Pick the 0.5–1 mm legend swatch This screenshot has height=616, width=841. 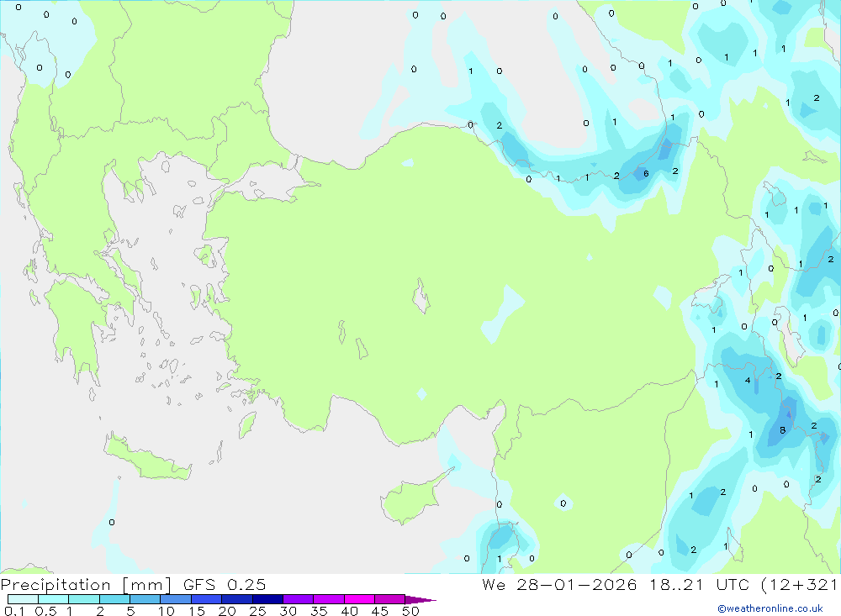pyautogui.click(x=53, y=599)
